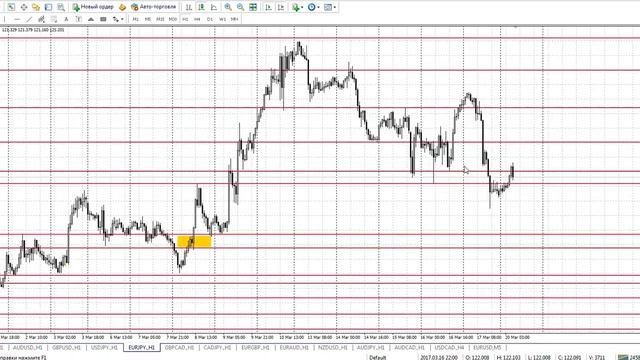Screen dimensions: 640x360
Task: Select the vertical line drawing tool
Action: [x=4, y=19]
